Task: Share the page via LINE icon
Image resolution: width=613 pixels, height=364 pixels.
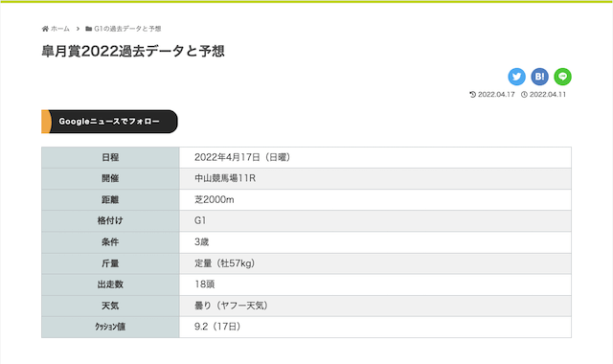Action: (x=562, y=77)
